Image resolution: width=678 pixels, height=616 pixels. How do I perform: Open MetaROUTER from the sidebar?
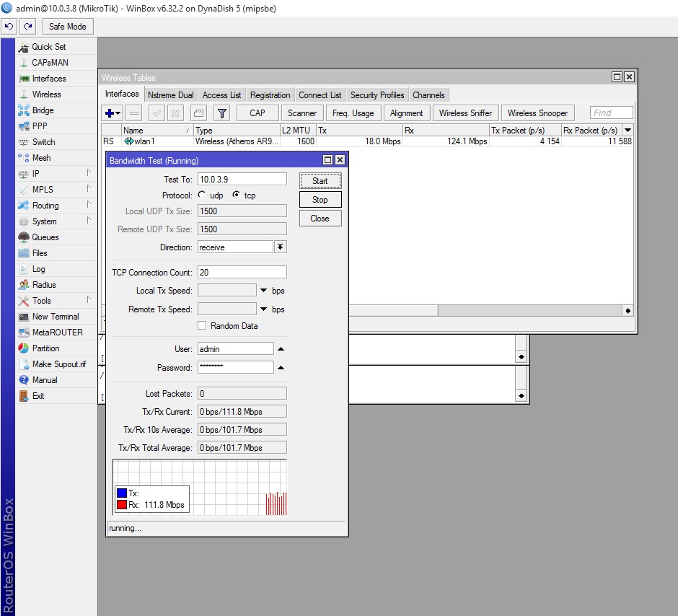point(57,332)
